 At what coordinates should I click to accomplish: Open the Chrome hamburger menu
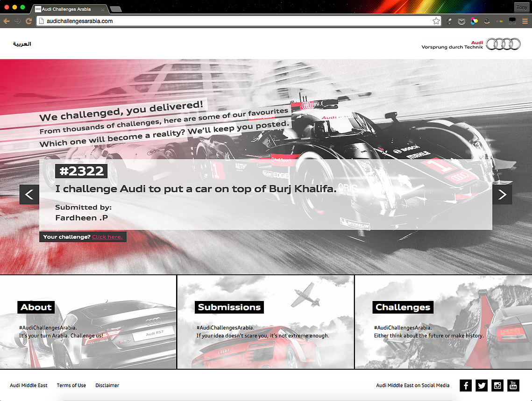coord(525,21)
